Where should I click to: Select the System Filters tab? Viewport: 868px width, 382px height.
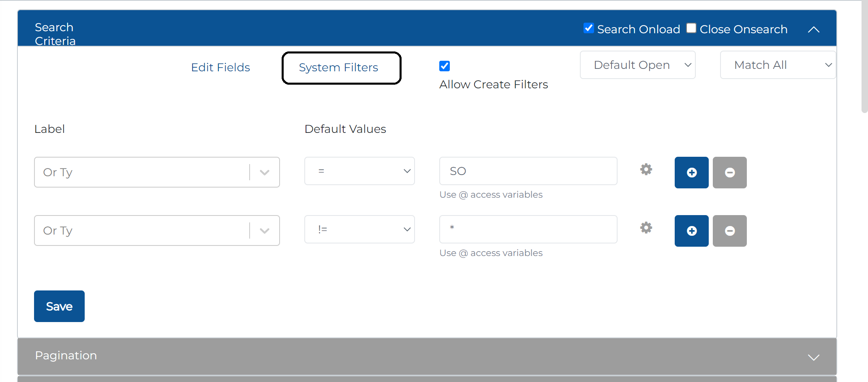(x=338, y=67)
